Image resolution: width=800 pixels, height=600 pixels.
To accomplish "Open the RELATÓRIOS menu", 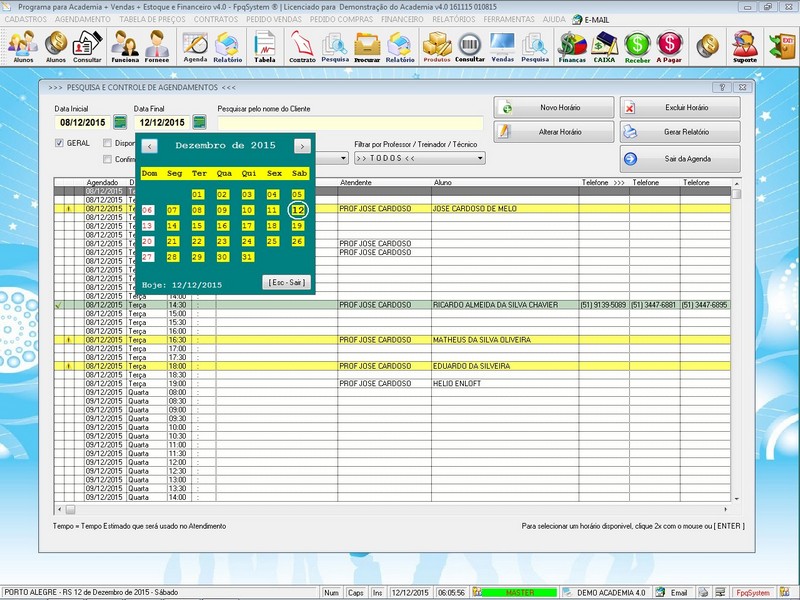I will (454, 19).
